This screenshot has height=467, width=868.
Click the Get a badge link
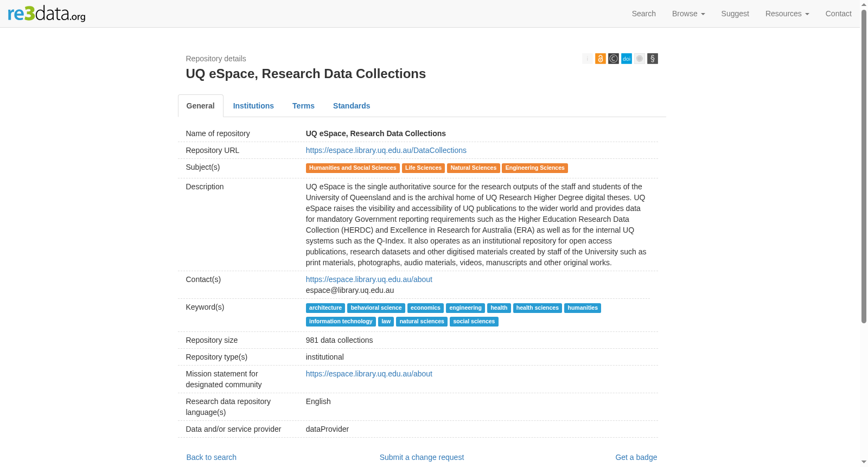tap(636, 457)
